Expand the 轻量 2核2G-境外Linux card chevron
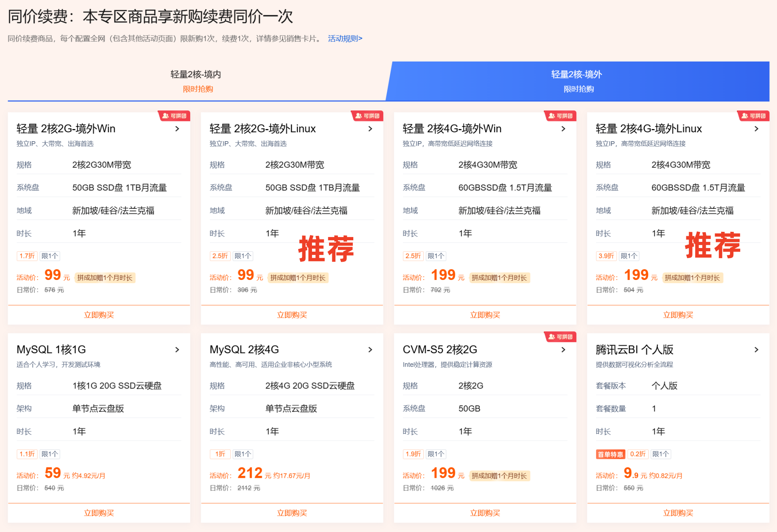This screenshot has height=532, width=777. pos(370,129)
